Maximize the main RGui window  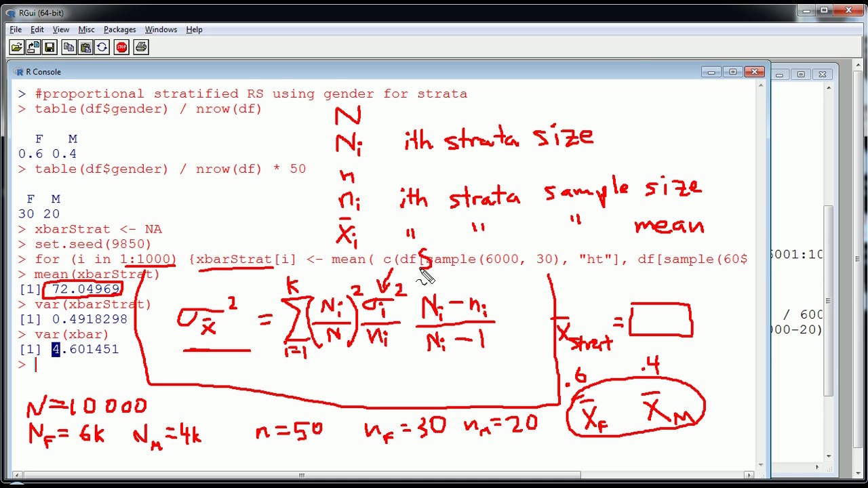pos(824,10)
